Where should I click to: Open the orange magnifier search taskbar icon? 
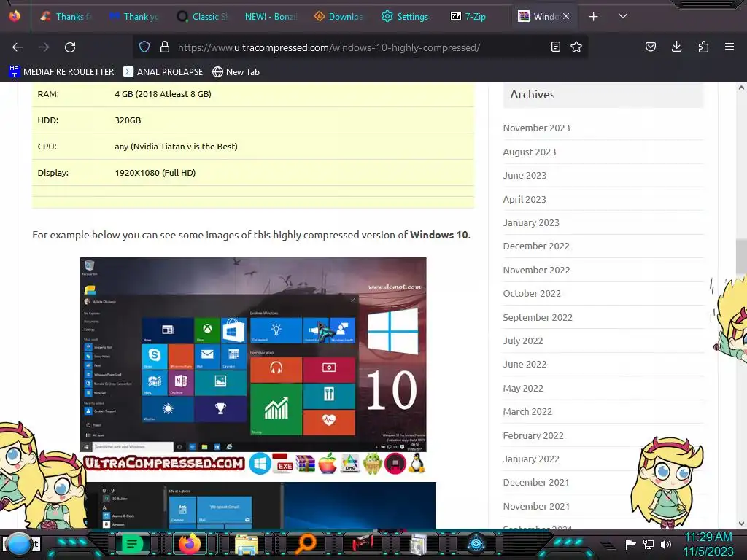coord(305,544)
